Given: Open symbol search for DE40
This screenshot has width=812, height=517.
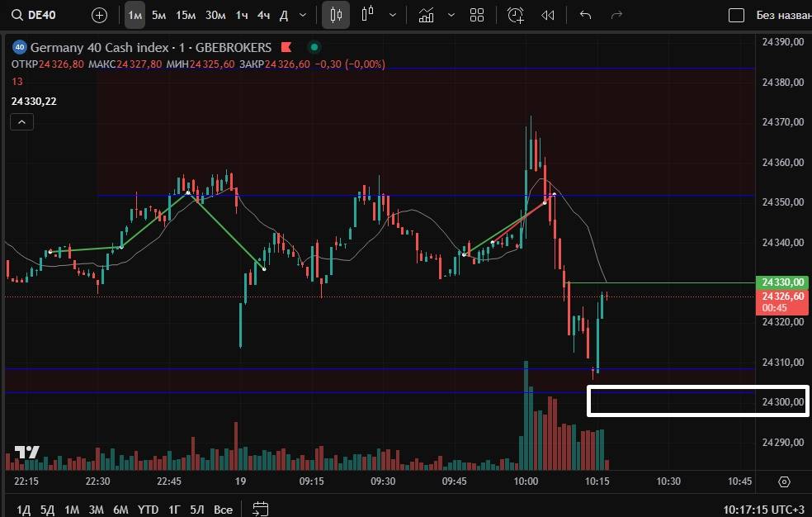Looking at the screenshot, I should tap(33, 15).
